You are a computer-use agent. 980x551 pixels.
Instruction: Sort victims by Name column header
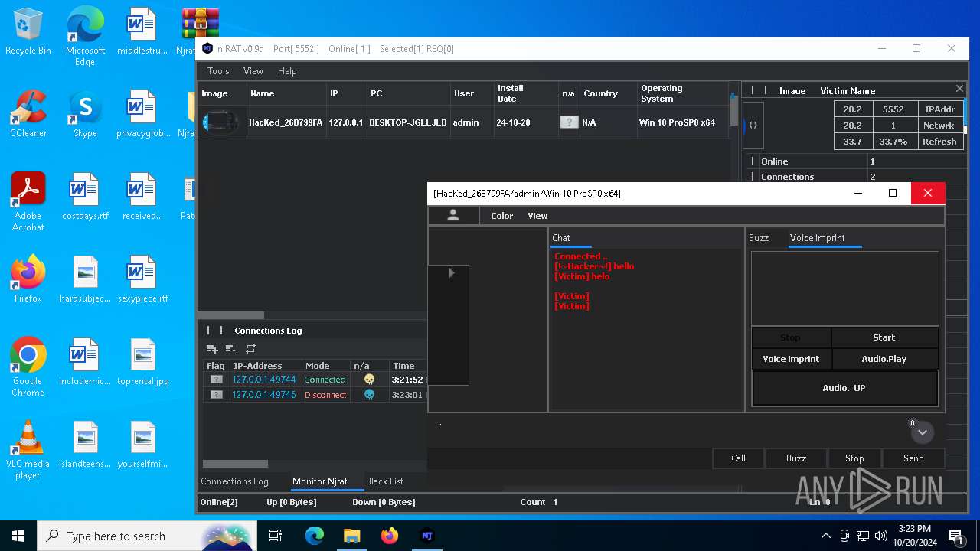(286, 93)
